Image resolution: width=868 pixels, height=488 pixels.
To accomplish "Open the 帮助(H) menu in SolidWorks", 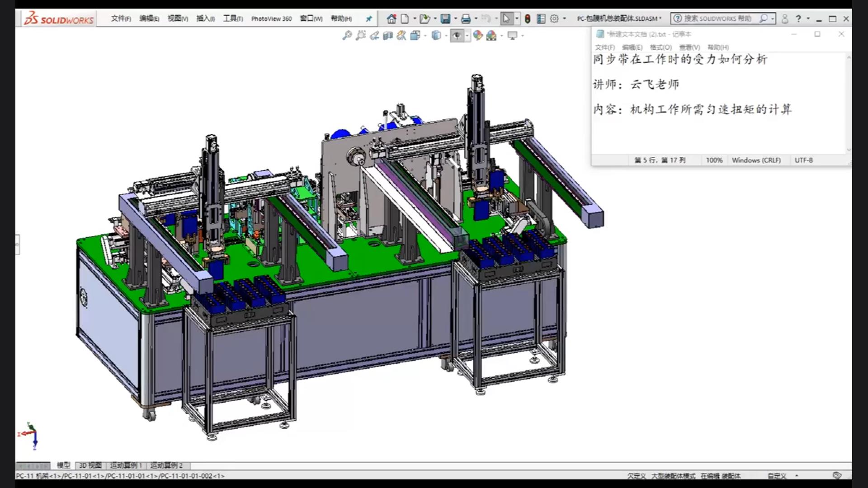I will (x=341, y=19).
